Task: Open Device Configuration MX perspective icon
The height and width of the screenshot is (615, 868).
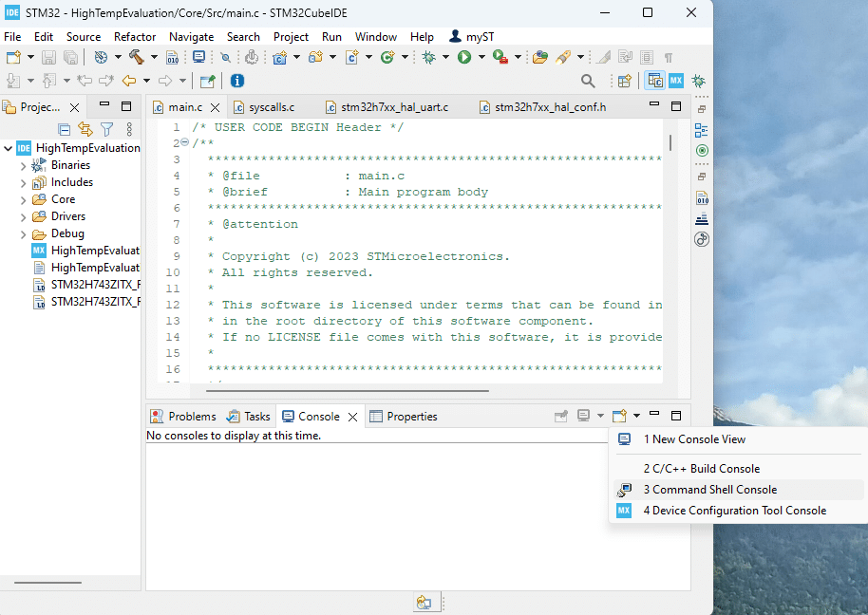Action: point(676,81)
